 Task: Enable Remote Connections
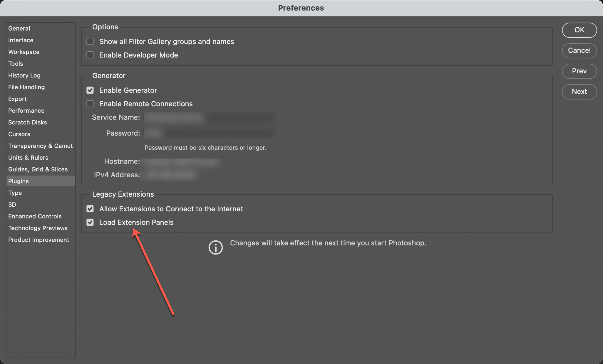90,104
